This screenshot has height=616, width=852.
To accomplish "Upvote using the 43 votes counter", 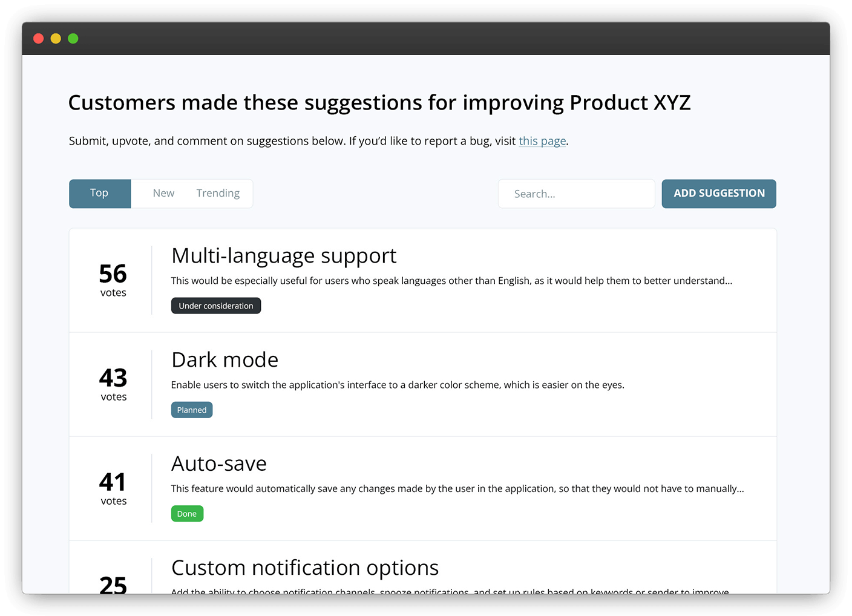I will click(x=113, y=384).
